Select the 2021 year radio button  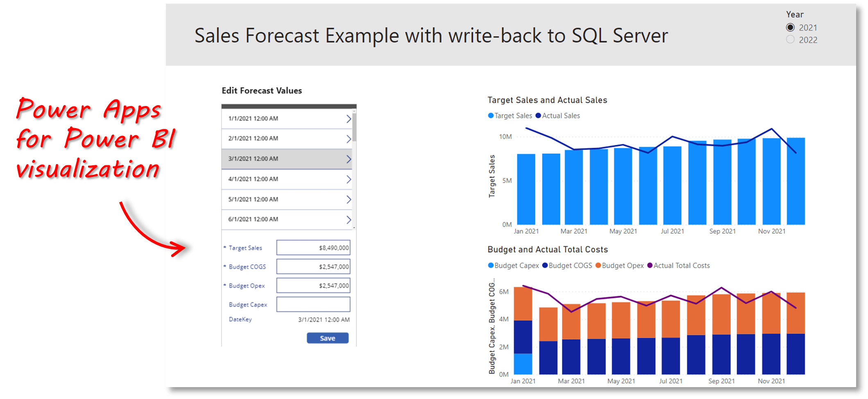coord(789,27)
